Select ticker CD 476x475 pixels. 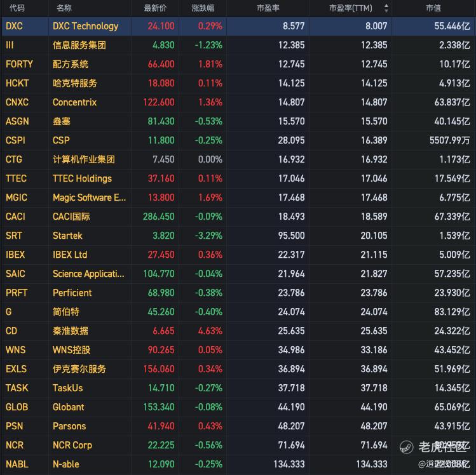point(11,331)
